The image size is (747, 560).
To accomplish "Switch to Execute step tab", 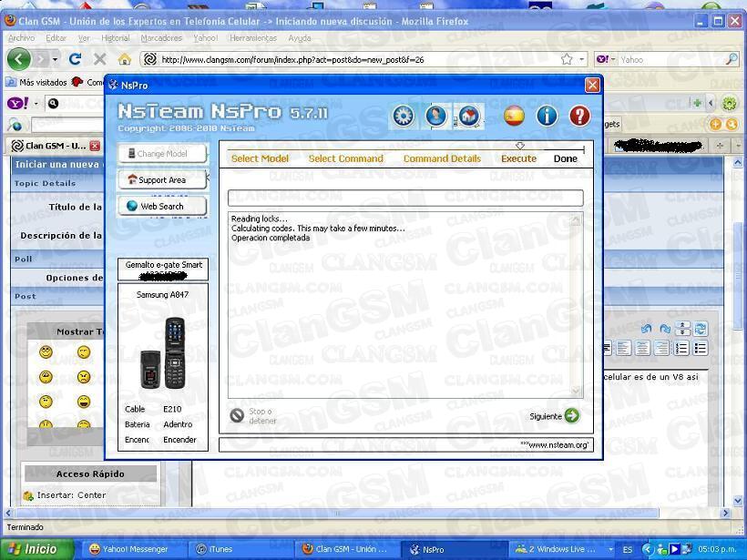I will point(519,158).
